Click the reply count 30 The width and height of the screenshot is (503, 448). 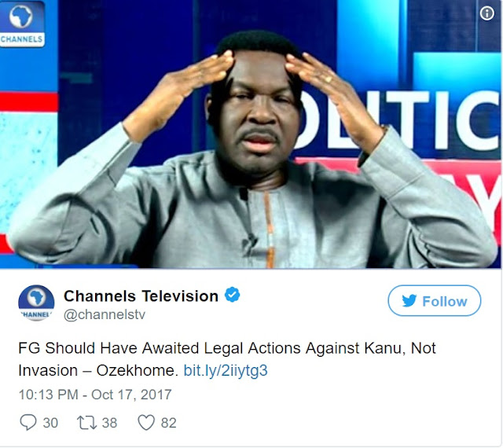point(50,423)
